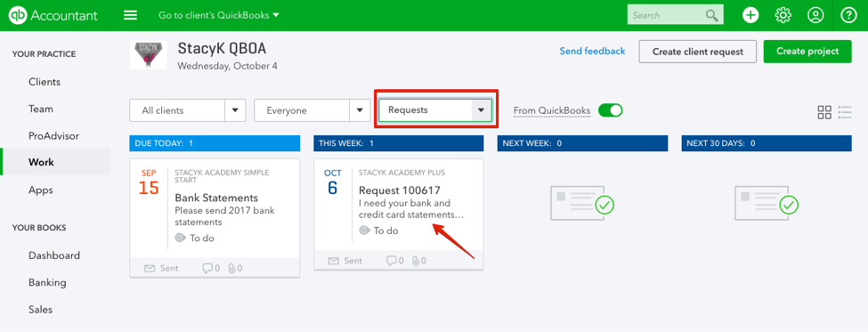Open ProAdvisor in the sidebar
This screenshot has height=332, width=868.
53,135
